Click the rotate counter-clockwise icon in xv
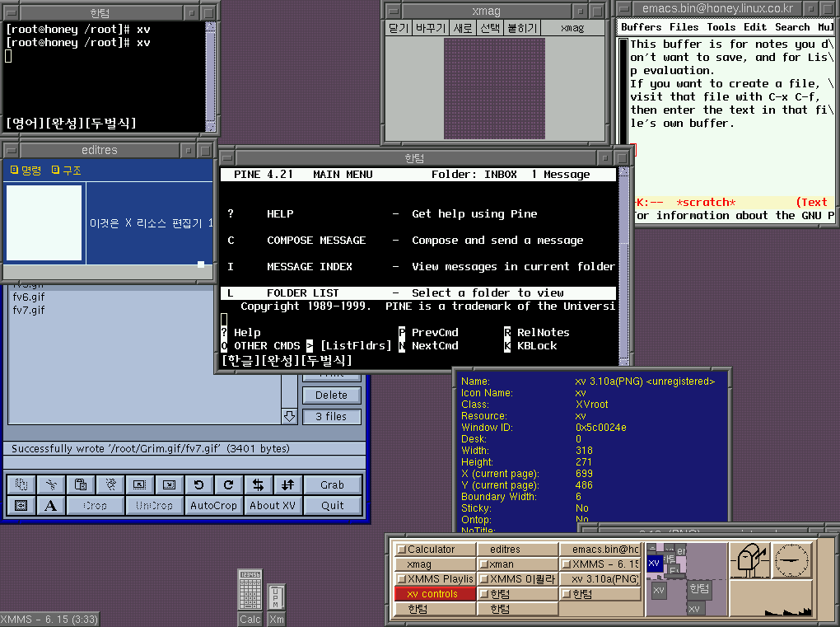Screen dimensions: 840x627 [198, 484]
